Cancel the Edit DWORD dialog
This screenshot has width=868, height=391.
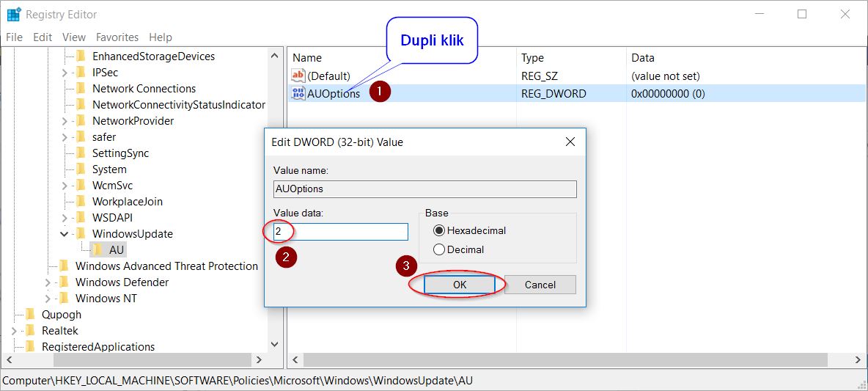tap(540, 285)
